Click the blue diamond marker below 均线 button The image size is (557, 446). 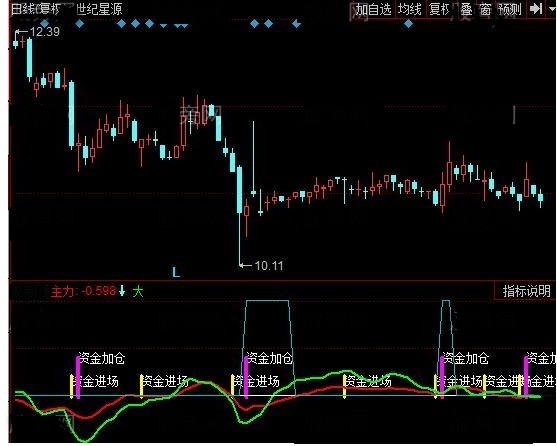click(x=409, y=24)
